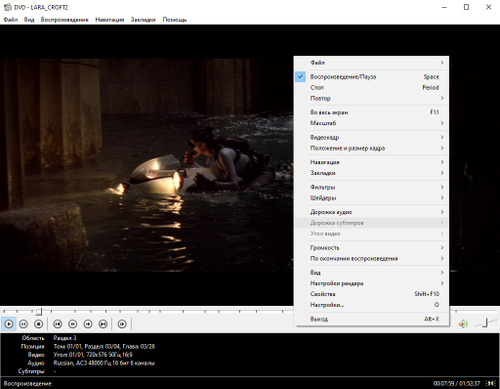
Task: Maximize the player window
Action: tap(466, 7)
